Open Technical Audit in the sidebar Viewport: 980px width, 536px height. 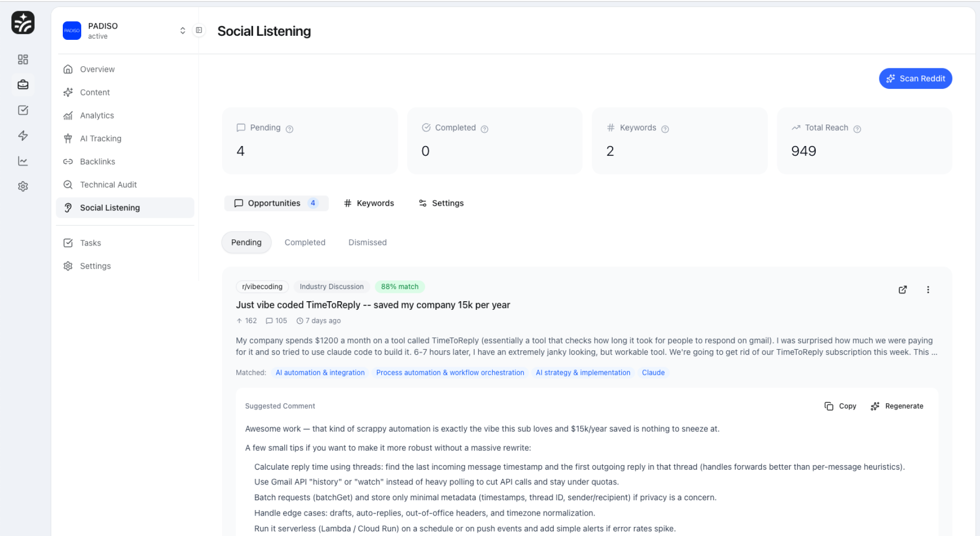(125, 185)
